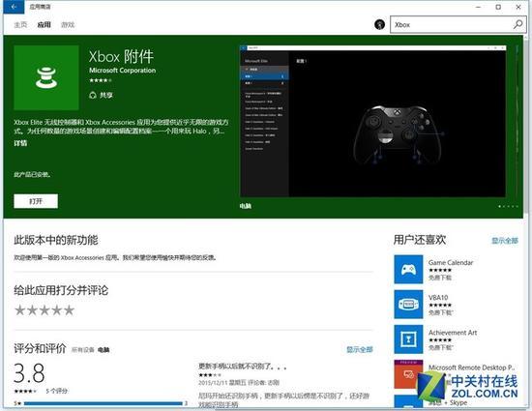Click the 此产品已安装 status text
Image resolution: width=532 pixels, height=411 pixels.
pos(32,175)
